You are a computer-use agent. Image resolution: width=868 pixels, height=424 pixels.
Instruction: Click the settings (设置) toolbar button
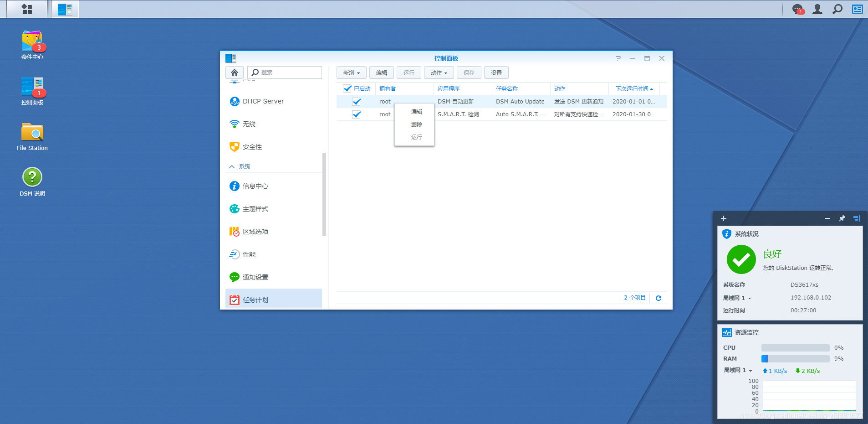point(496,73)
